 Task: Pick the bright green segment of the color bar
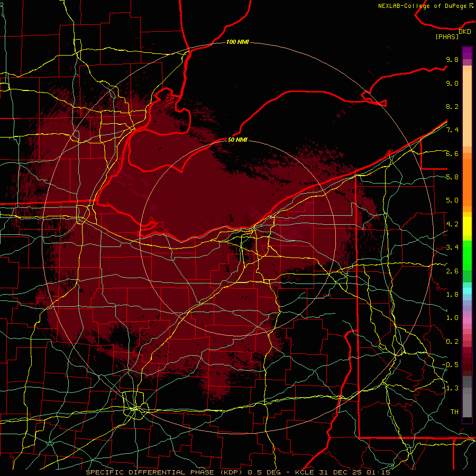[x=467, y=255]
